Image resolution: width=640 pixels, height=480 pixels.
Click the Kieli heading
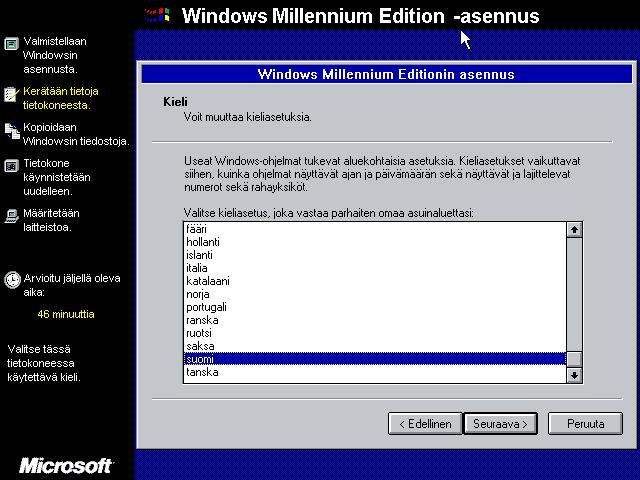click(x=175, y=102)
